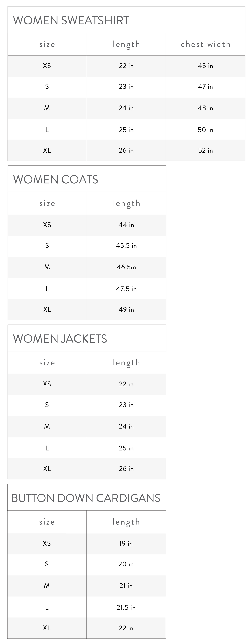Click the 47.5 in length value
Viewport: 252px width, 644px height.
coord(126,289)
